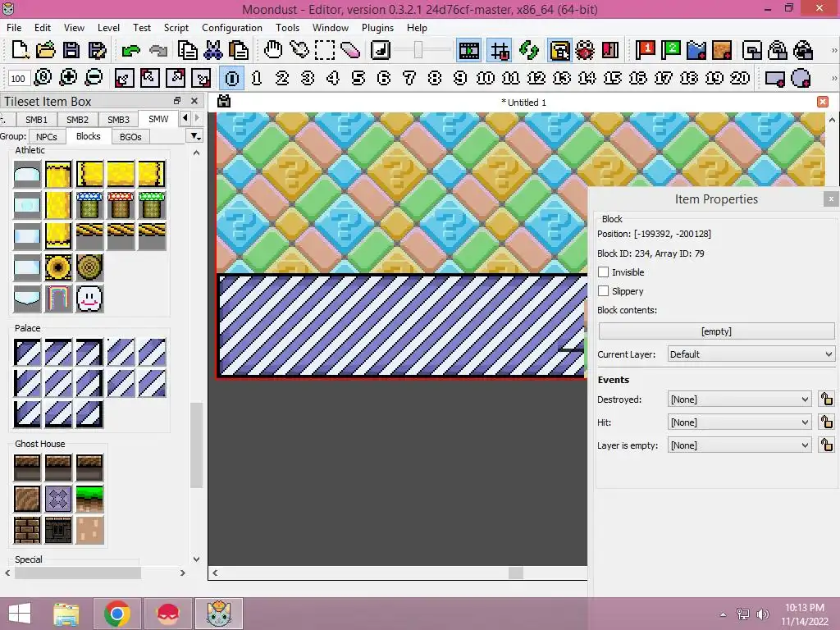Close the Untitled 1 level tab
The image size is (840, 630).
[x=823, y=102]
